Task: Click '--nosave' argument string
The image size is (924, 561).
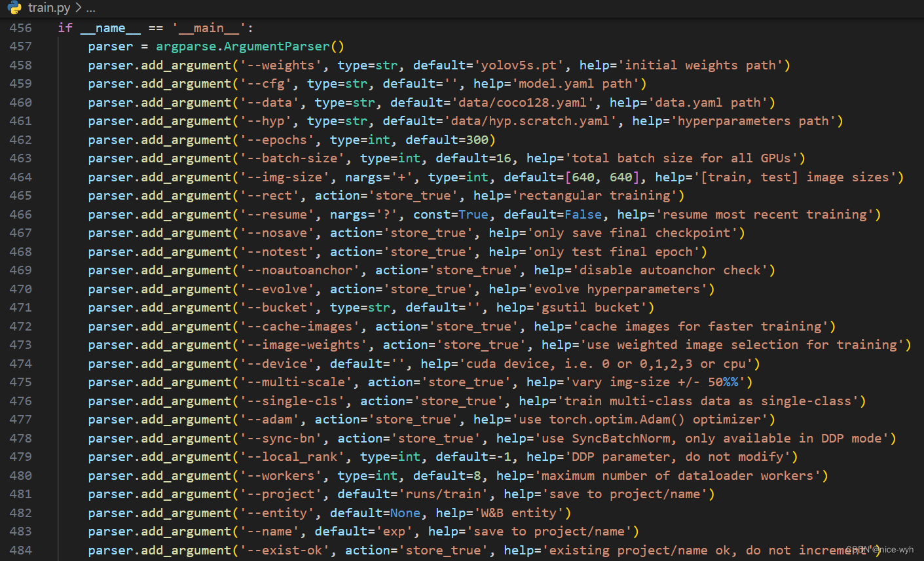Action: [277, 233]
